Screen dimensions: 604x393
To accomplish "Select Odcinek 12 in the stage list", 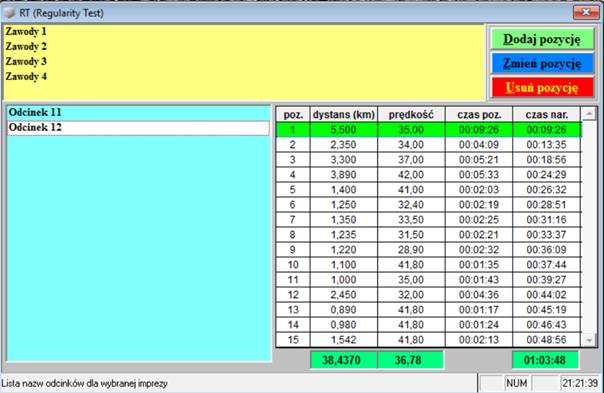I will 139,128.
